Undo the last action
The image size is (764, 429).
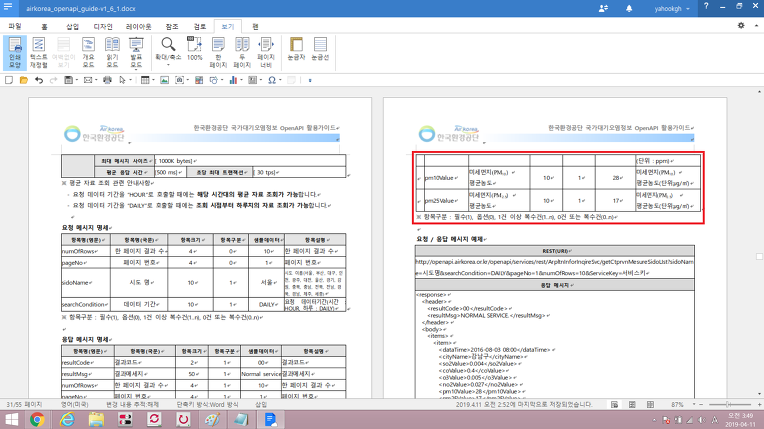pos(39,80)
